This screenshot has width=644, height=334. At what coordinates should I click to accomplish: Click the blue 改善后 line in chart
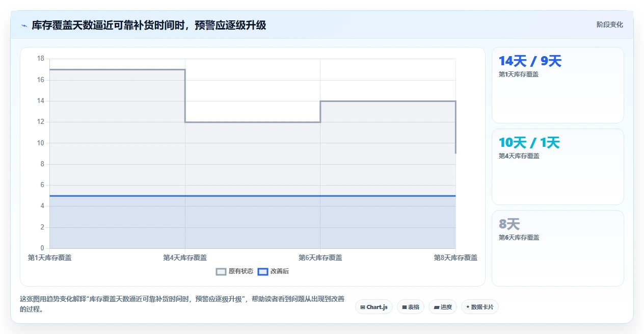252,196
